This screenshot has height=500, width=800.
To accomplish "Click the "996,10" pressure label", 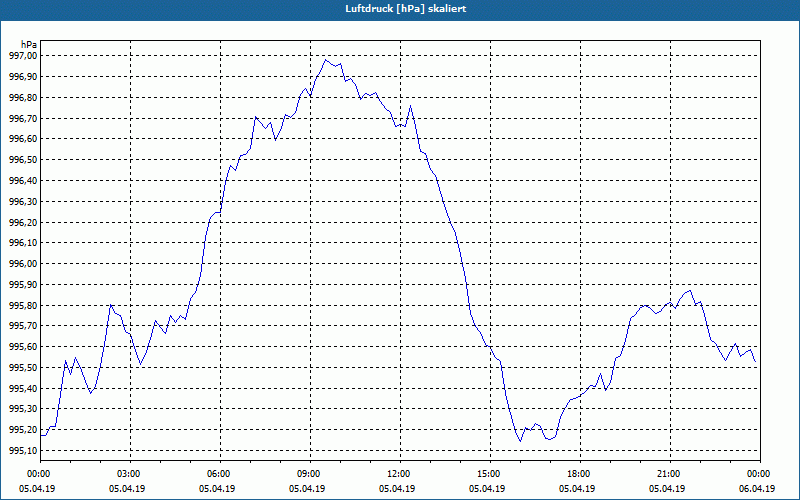I will [x=23, y=243].
